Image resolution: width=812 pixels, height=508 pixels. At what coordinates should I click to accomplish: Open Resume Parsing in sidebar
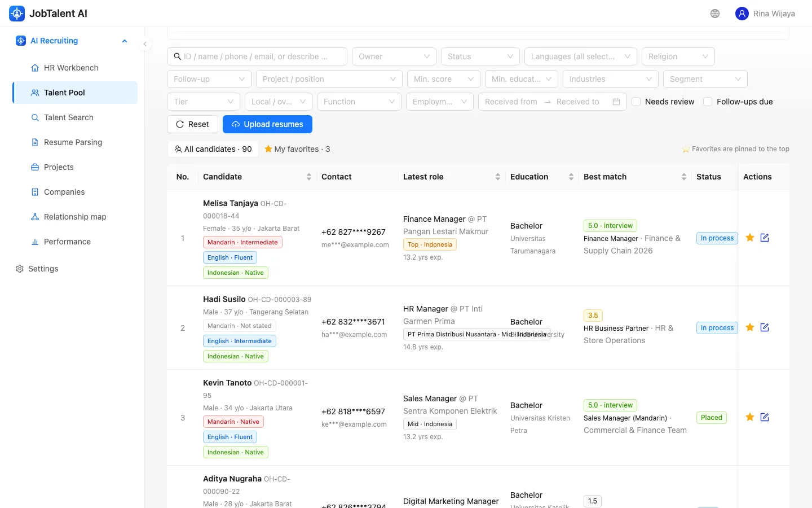click(73, 142)
